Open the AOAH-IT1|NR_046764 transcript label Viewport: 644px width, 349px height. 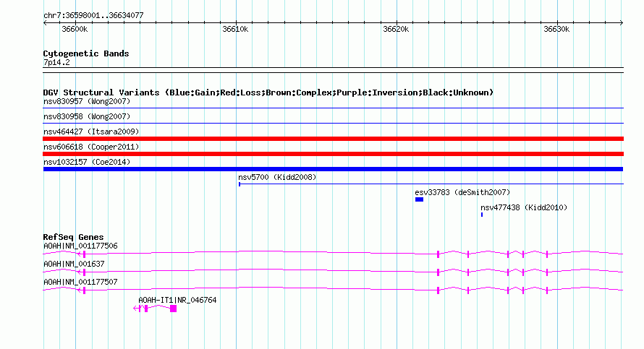tap(177, 300)
